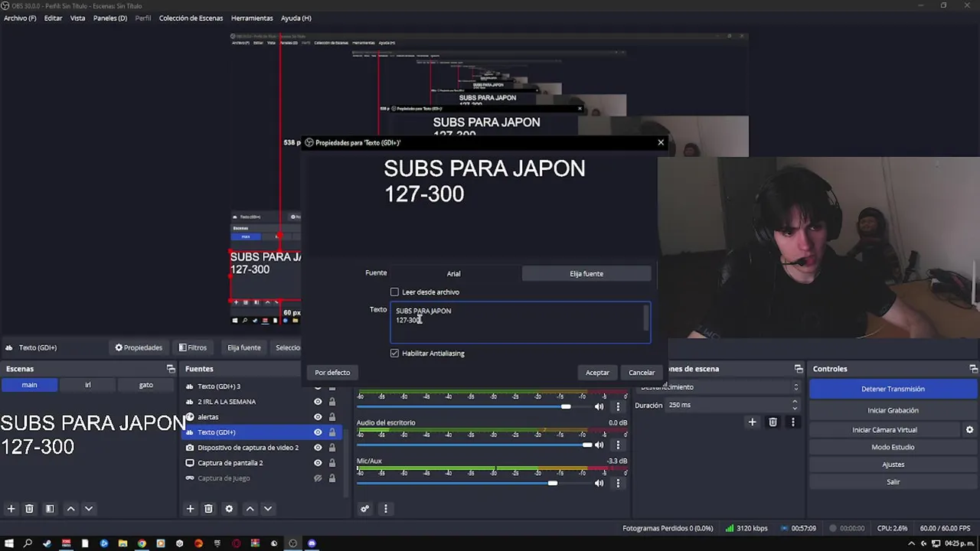The image size is (980, 551).
Task: Mute the Audio del escritorio speaker icon
Action: tap(599, 445)
